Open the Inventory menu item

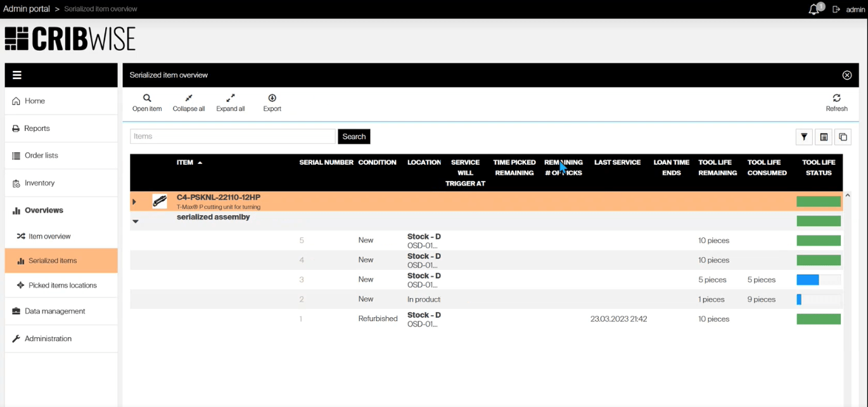point(39,183)
